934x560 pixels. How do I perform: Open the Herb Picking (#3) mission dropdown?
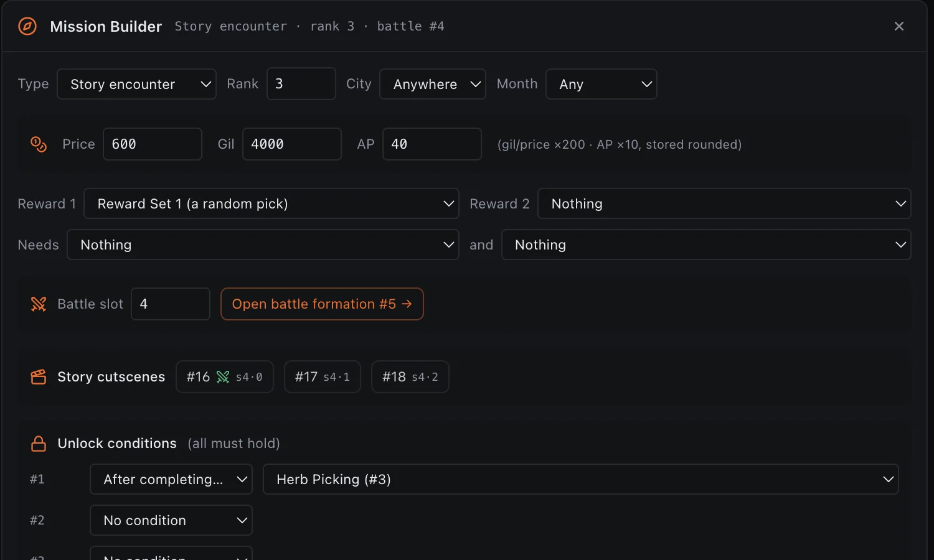coord(581,479)
